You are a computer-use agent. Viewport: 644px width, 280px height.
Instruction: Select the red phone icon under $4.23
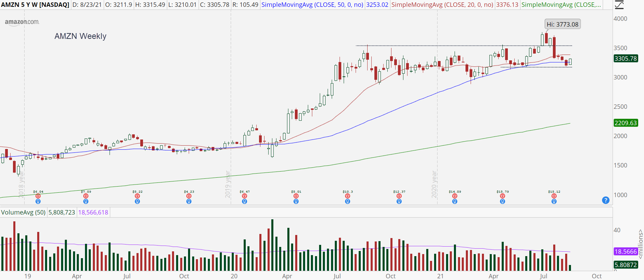189,196
